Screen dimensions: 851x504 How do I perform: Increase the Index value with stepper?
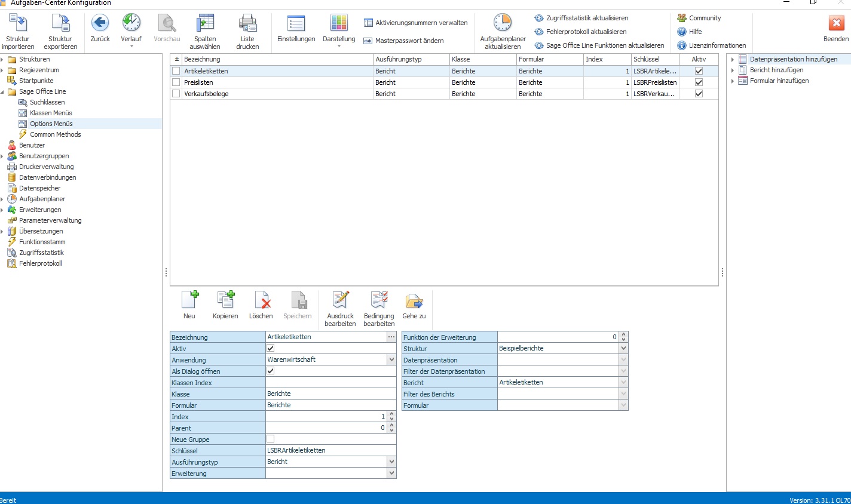[392, 414]
